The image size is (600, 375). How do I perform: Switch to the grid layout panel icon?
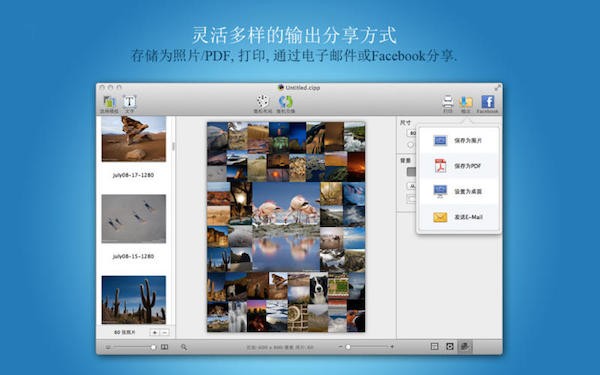(434, 346)
